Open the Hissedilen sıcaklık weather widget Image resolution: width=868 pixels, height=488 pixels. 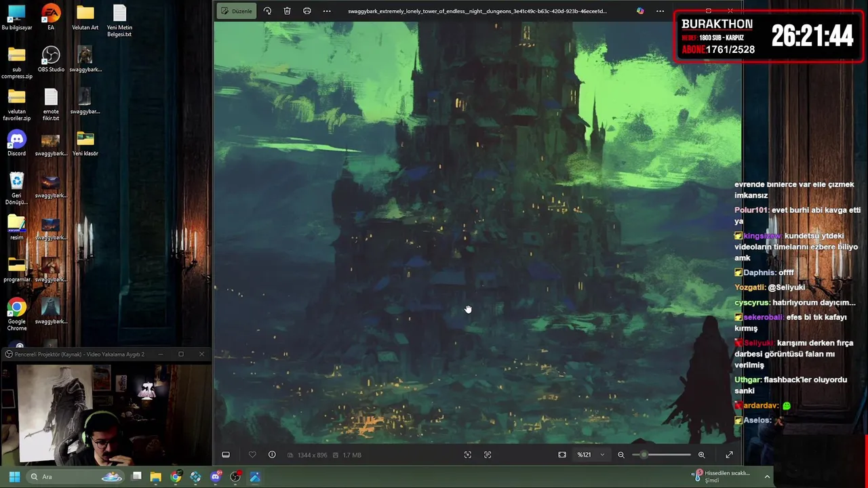pos(721,476)
